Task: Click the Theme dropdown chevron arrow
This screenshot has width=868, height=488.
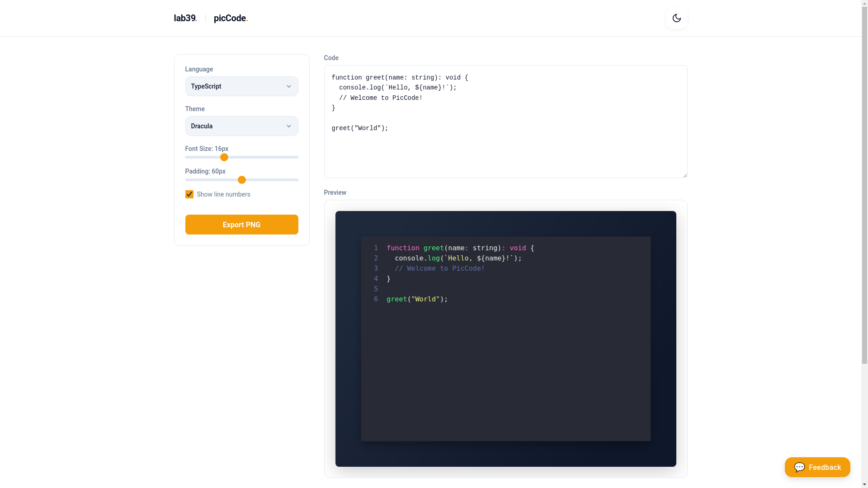Action: tap(288, 126)
